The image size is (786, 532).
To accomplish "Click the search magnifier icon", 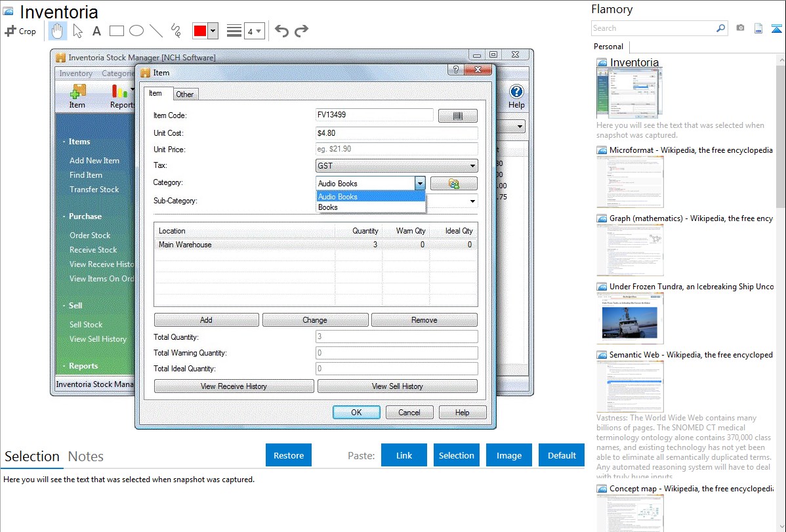I will (x=720, y=28).
